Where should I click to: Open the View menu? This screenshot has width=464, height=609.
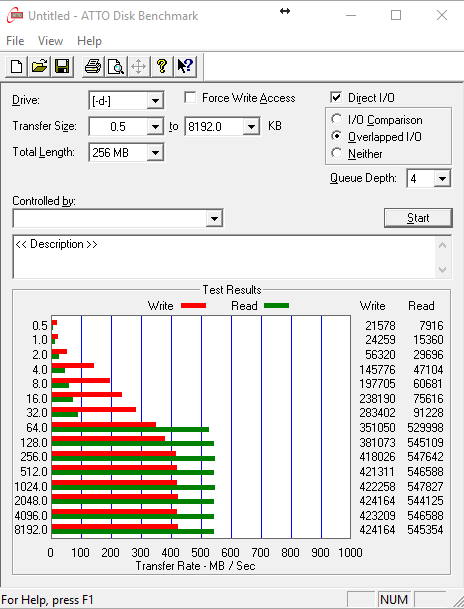50,41
